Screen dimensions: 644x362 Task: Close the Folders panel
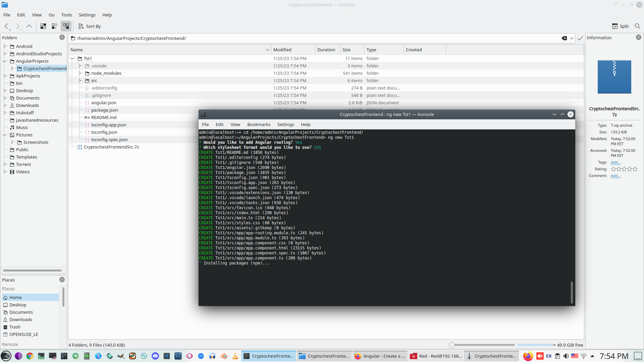pyautogui.click(x=62, y=37)
